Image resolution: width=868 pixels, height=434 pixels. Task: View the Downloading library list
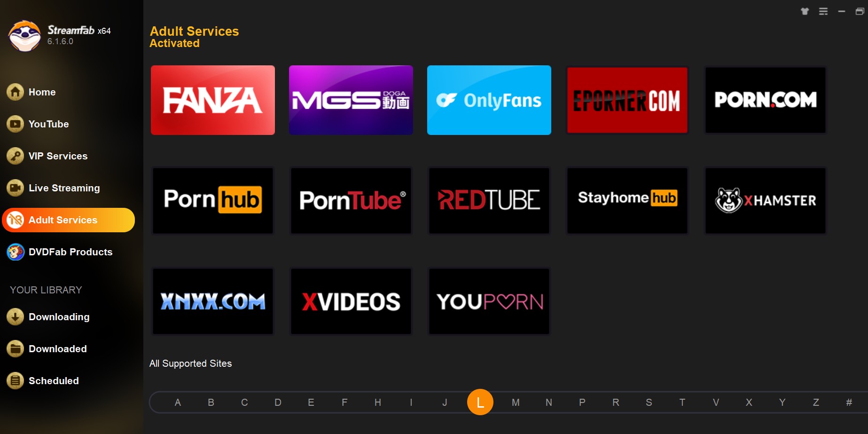pos(59,317)
